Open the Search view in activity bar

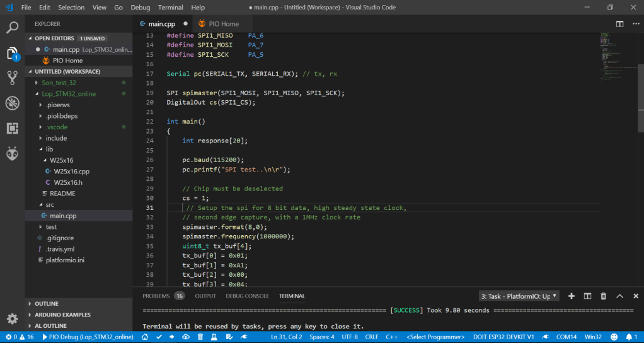(12, 28)
